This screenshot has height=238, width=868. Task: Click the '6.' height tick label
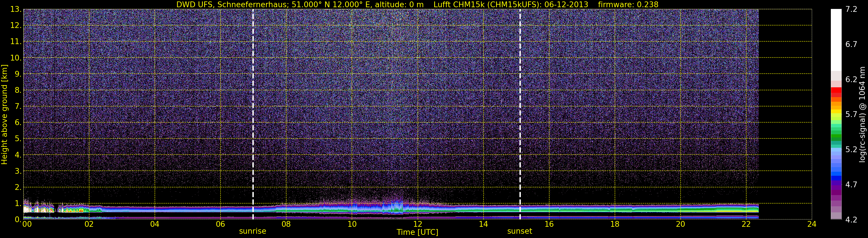(x=18, y=122)
